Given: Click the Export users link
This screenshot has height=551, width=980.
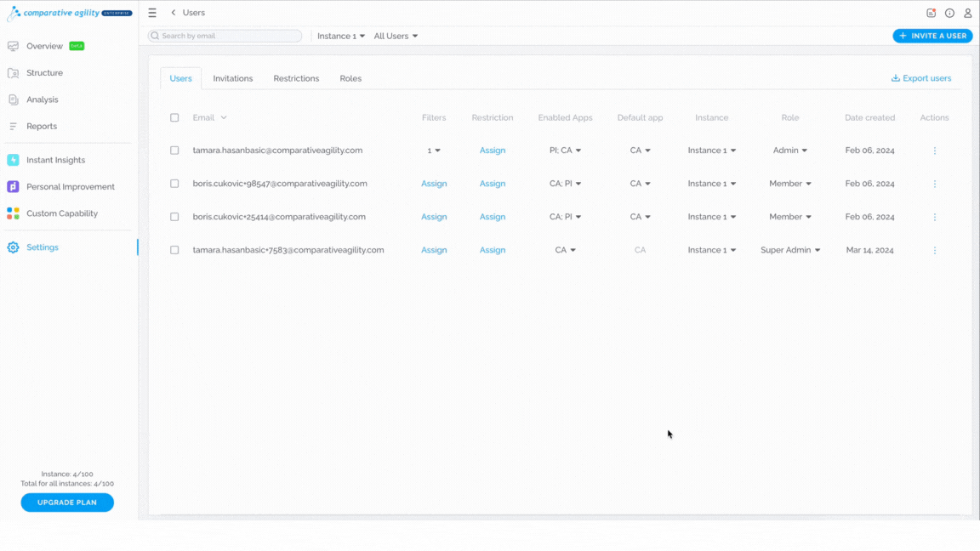Looking at the screenshot, I should 921,78.
